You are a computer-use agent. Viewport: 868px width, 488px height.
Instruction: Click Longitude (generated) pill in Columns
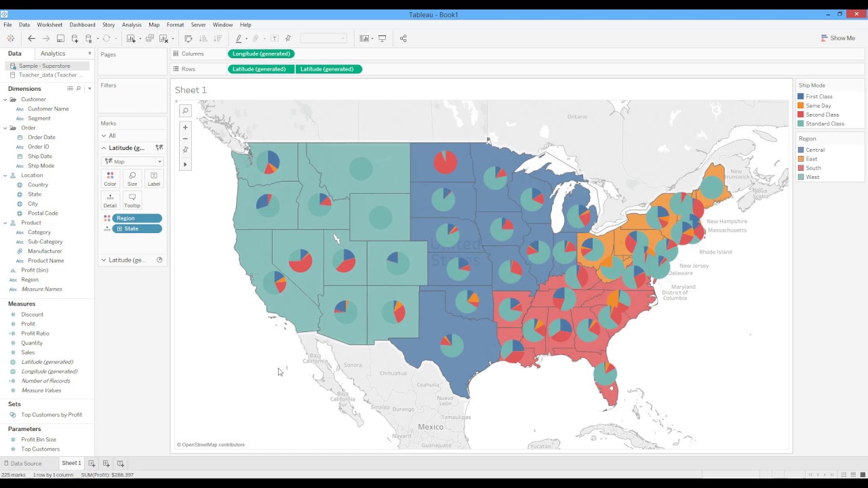261,54
